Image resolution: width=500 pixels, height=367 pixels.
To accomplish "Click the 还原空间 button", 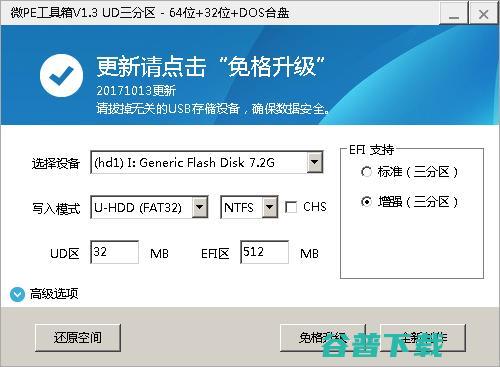I will pos(78,338).
